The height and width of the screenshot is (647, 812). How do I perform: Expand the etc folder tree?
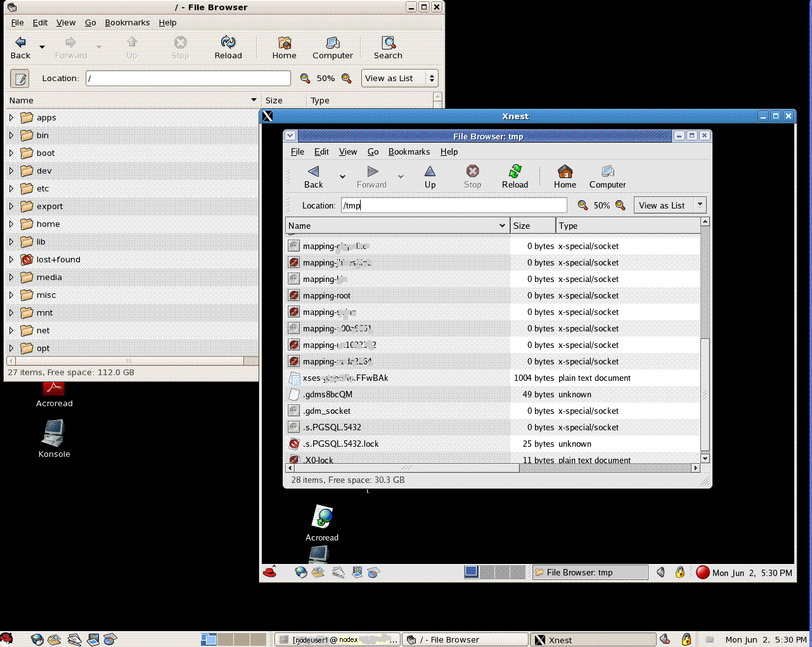(11, 188)
